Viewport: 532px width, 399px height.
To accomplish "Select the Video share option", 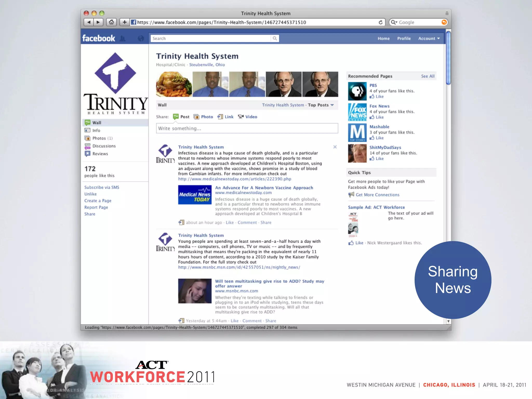I will [248, 117].
